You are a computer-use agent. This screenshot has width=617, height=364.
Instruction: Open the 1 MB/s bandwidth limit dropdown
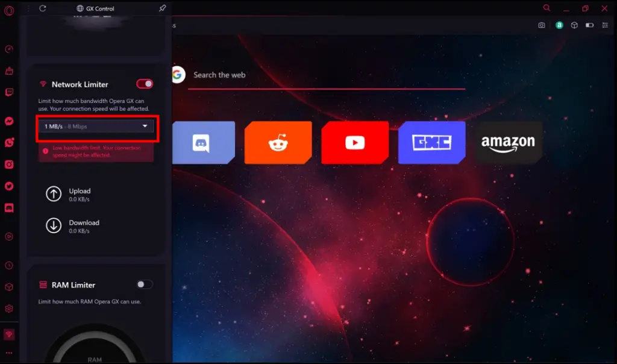click(96, 127)
